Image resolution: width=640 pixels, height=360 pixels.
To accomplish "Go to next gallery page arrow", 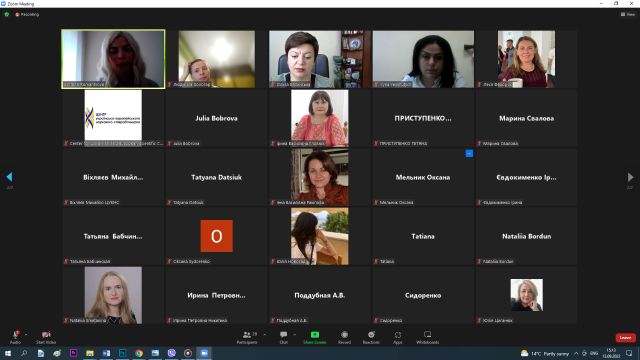I will [x=630, y=177].
